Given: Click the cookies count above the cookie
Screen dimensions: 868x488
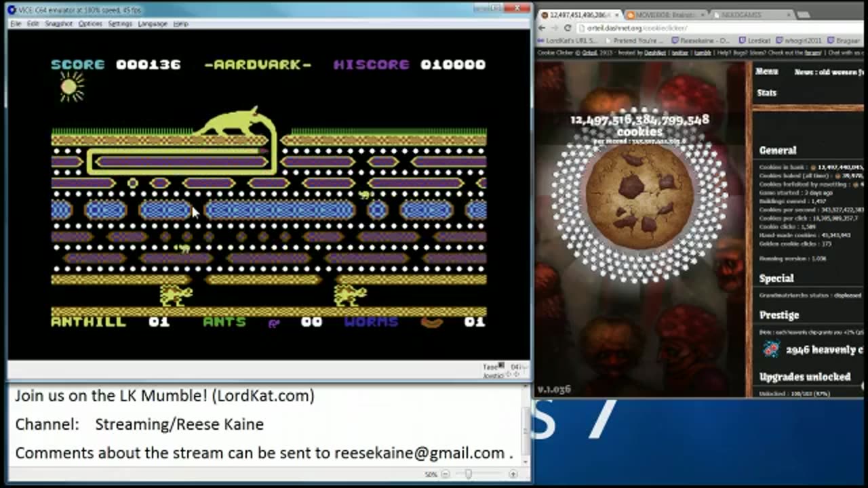Looking at the screenshot, I should [x=639, y=125].
